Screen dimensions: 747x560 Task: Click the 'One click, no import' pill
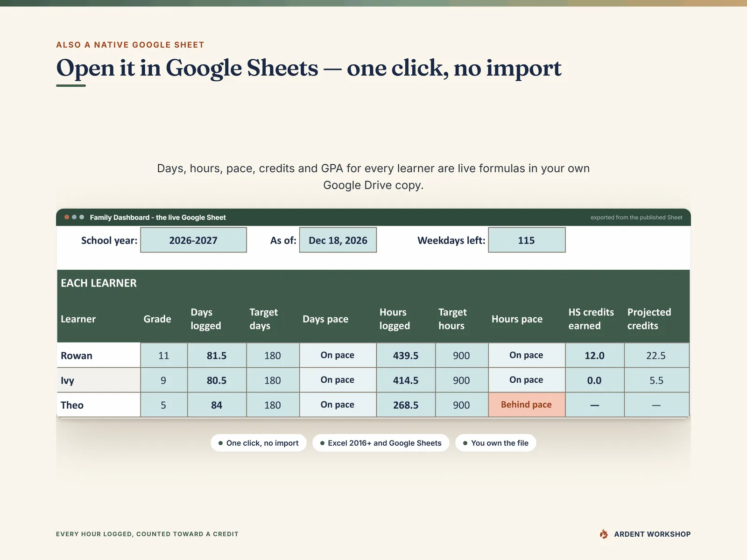(x=258, y=443)
